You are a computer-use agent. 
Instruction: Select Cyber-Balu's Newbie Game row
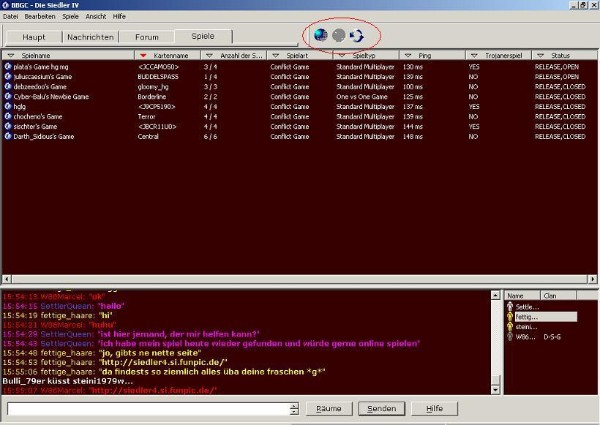click(299, 96)
